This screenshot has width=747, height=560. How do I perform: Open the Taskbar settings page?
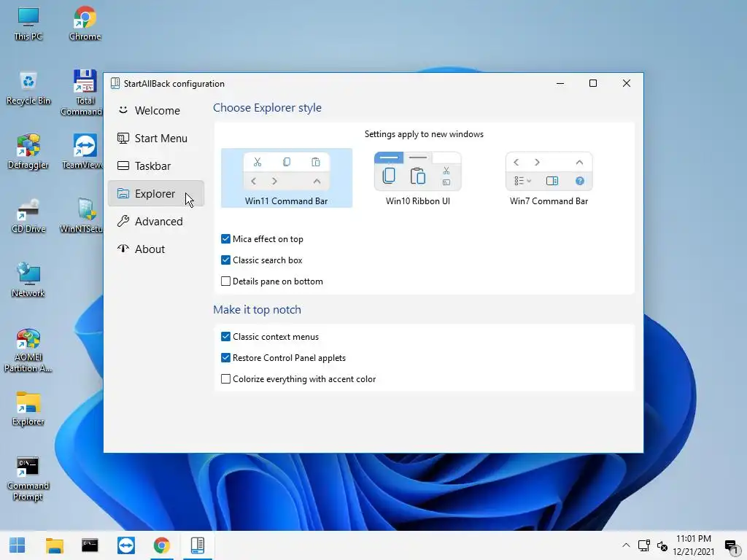(x=156, y=166)
